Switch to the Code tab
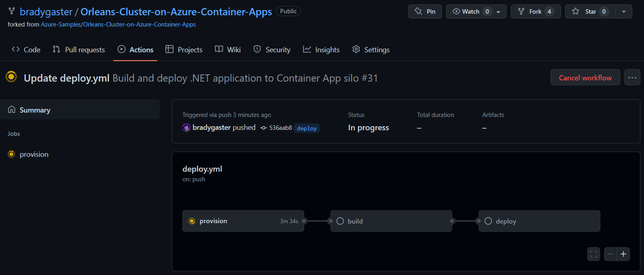The height and width of the screenshot is (275, 644). 26,50
